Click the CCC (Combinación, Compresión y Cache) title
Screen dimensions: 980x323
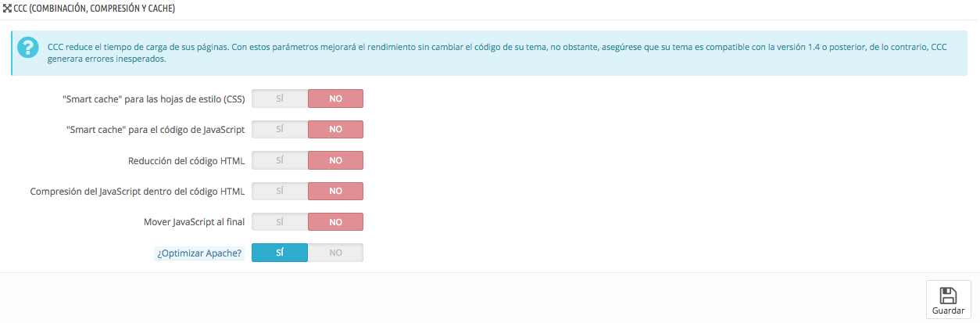(x=95, y=9)
